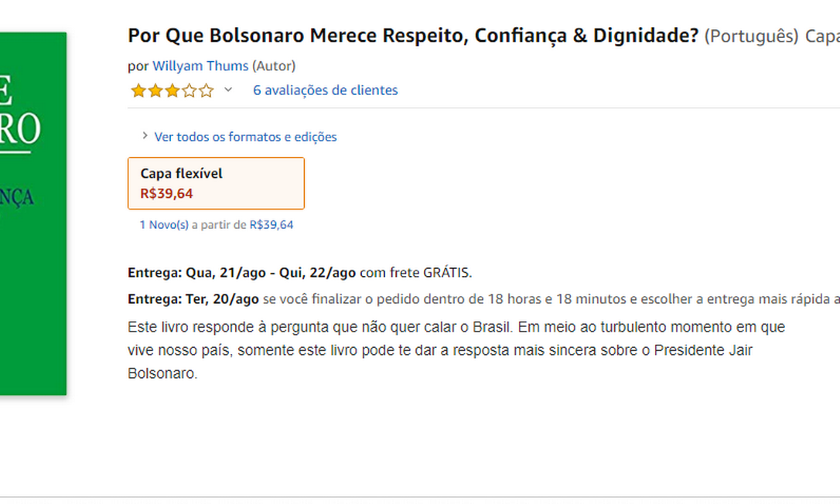This screenshot has height=504, width=840.
Task: Click the '(Português)' language label
Action: coord(751,36)
